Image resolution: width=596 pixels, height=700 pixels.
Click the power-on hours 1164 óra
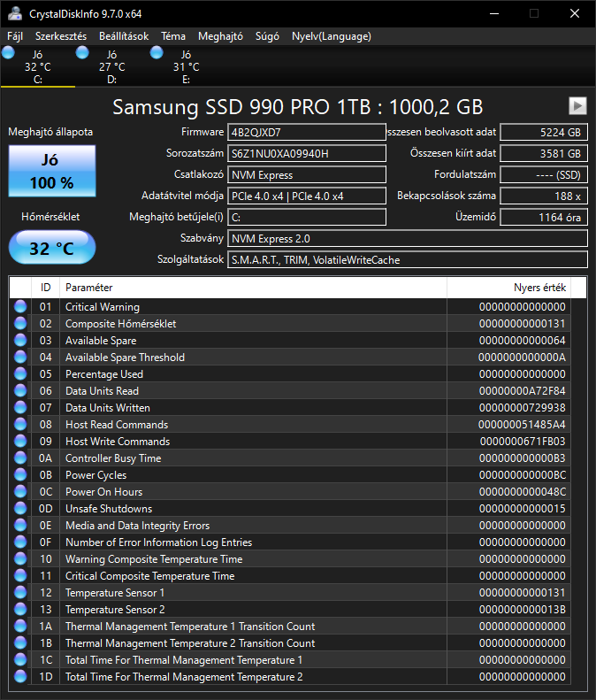544,218
